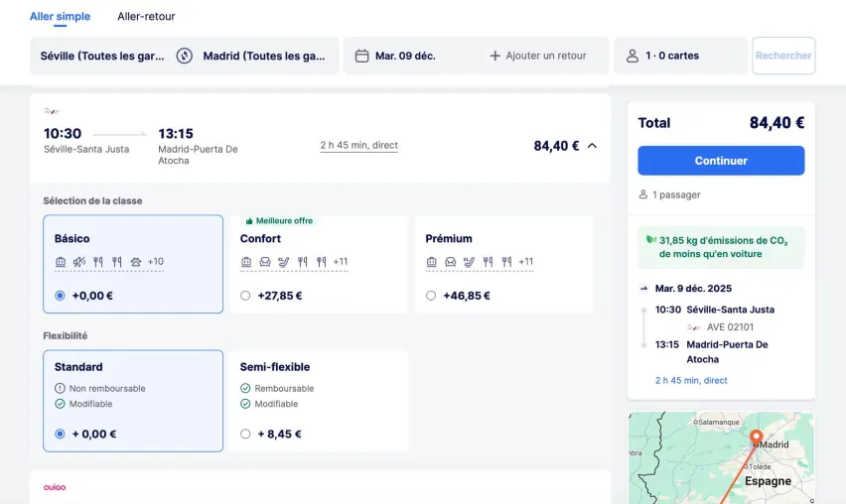
Task: Click the armchair icon in the Confort card
Action: coord(265,262)
